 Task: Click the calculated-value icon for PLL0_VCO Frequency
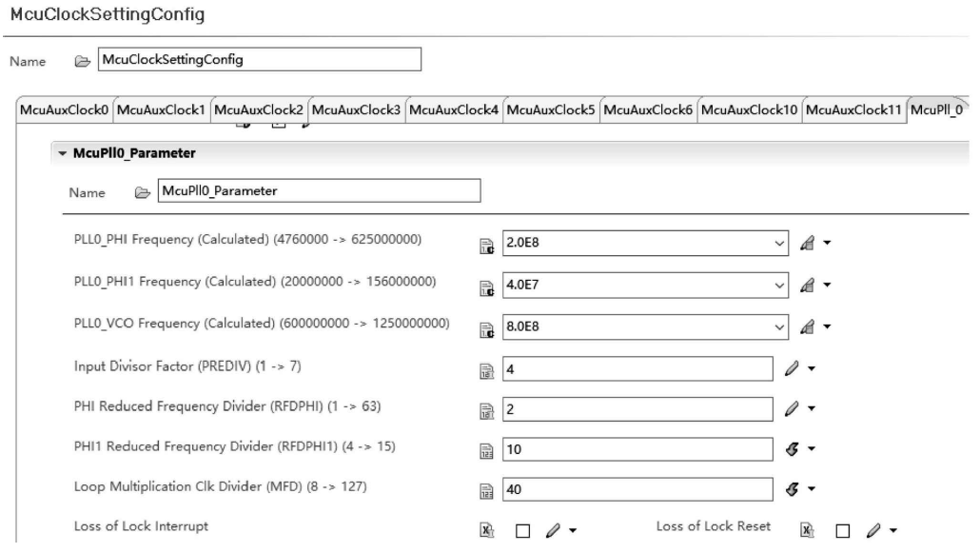486,329
